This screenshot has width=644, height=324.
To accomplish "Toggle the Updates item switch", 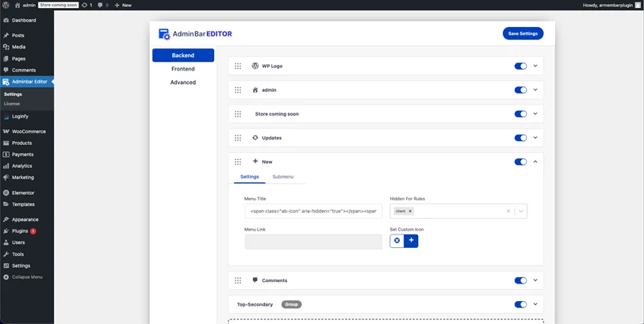I will pyautogui.click(x=520, y=138).
